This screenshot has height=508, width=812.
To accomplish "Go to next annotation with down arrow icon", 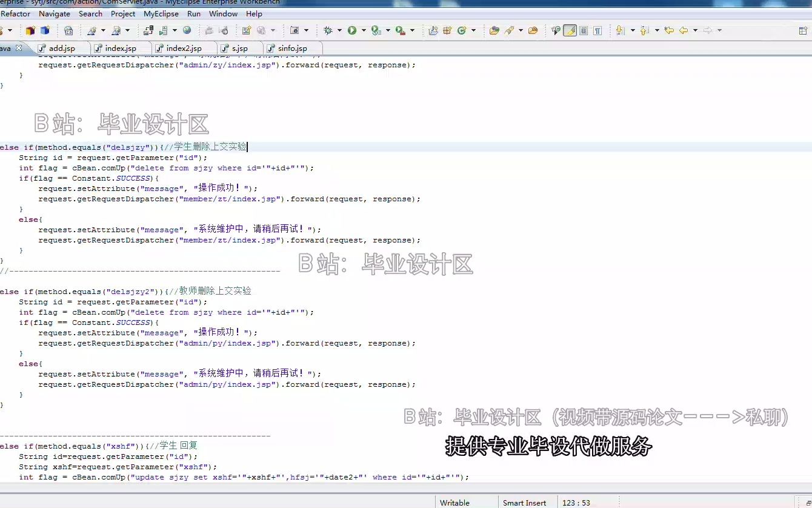I will click(x=620, y=30).
